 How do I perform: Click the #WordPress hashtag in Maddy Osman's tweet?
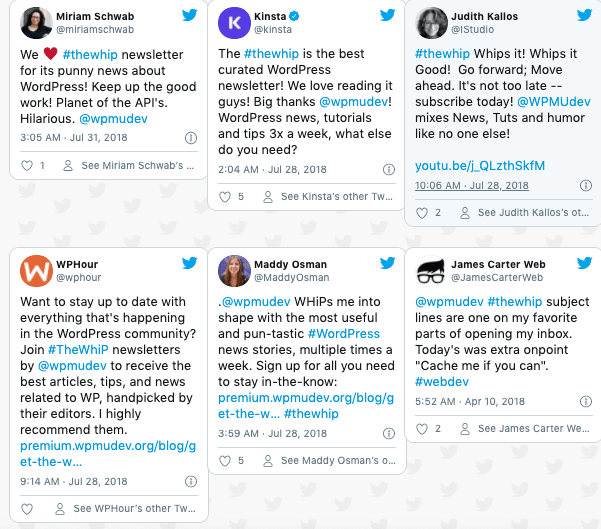(343, 333)
